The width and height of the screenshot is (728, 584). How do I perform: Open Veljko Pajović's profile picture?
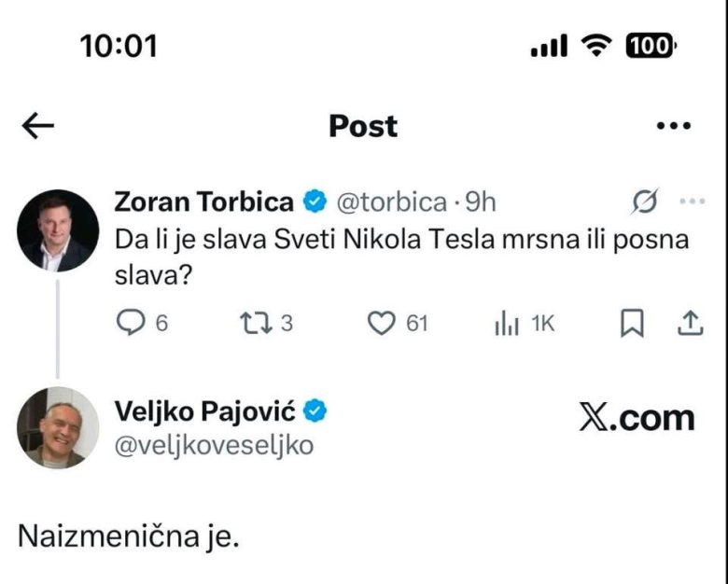click(58, 427)
